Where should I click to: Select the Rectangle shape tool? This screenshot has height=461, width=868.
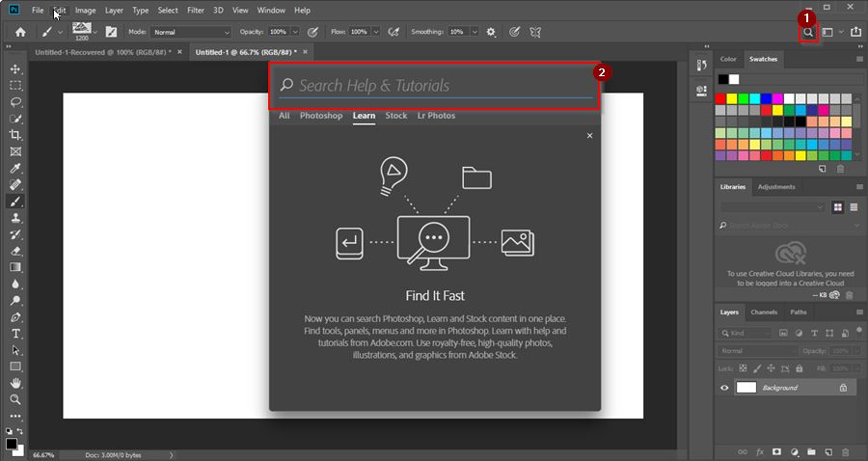pyautogui.click(x=15, y=366)
